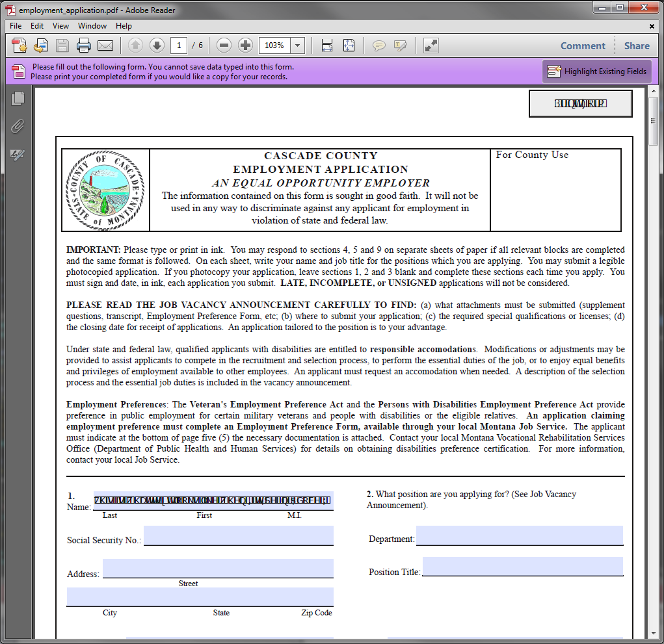This screenshot has height=644, width=664.
Task: Open the Page Thumbnails side panel
Action: pyautogui.click(x=18, y=99)
